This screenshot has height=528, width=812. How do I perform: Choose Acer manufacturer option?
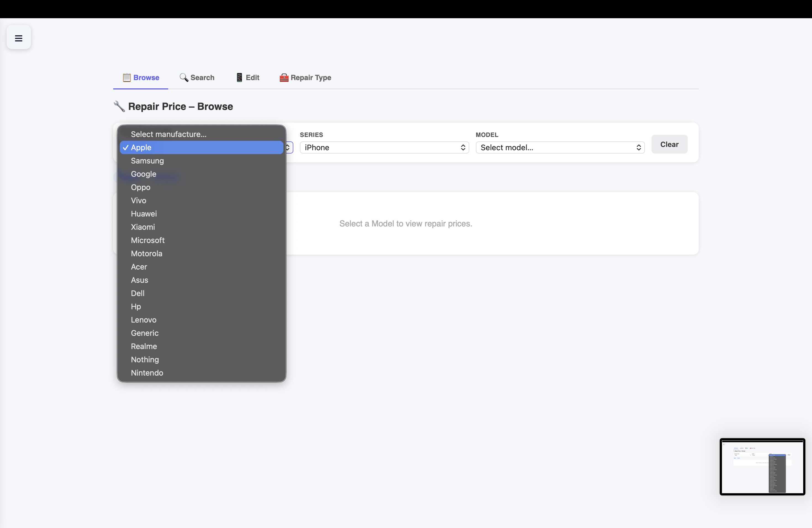point(202,267)
